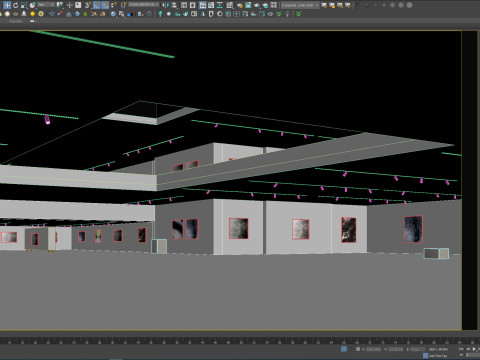This screenshot has height=360, width=480.
Task: Toggle Select and Manipulate
Action: click(70, 5)
